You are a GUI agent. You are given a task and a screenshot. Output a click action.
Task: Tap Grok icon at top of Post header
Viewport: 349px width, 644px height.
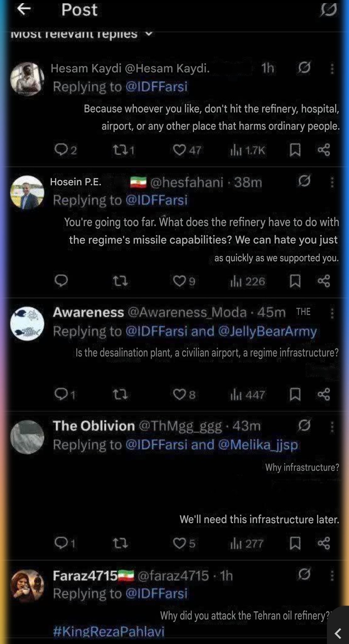(329, 9)
